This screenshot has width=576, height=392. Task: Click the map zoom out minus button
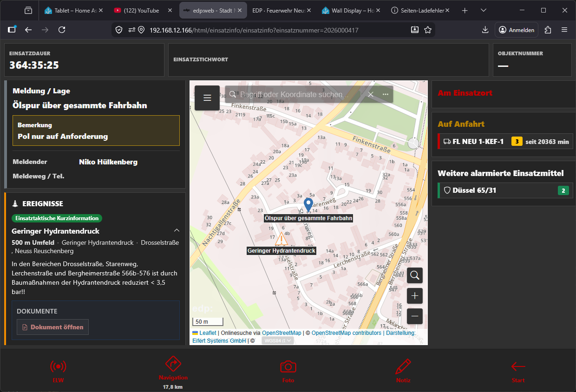point(415,316)
